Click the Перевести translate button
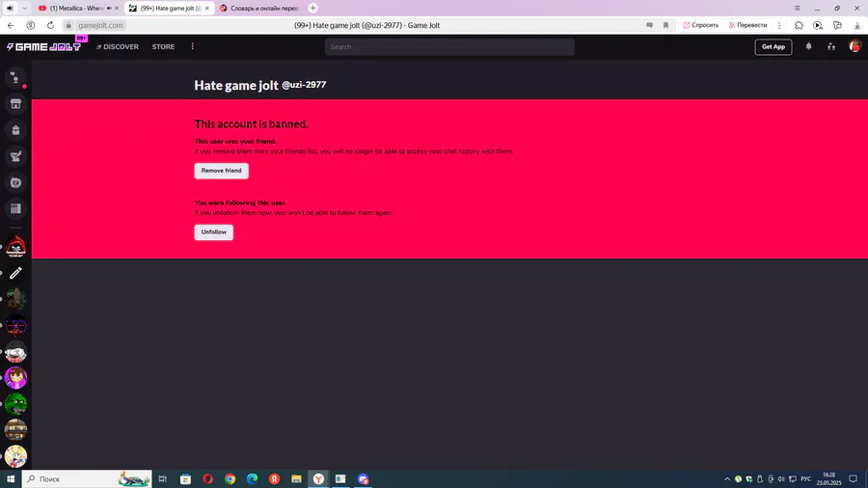Screen dimensions: 868x488 747,25
